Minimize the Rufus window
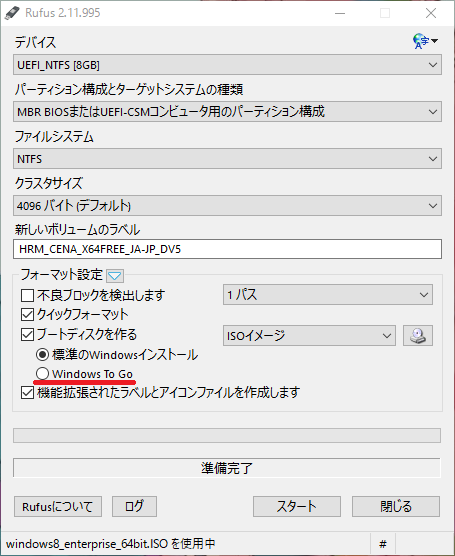455x556 pixels. (x=340, y=13)
